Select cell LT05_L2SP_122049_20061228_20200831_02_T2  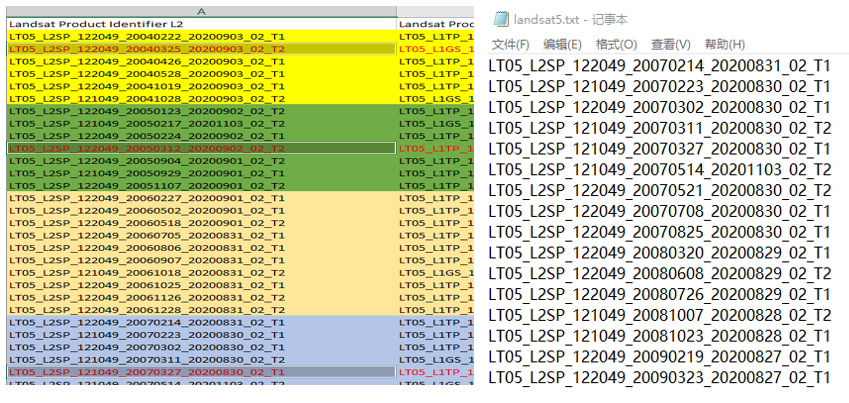(201, 310)
